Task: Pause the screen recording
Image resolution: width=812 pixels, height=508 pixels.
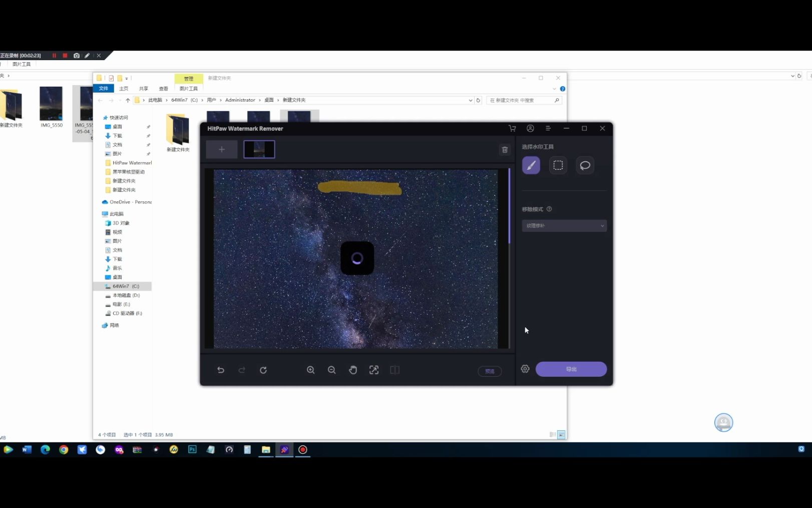Action: [54, 56]
